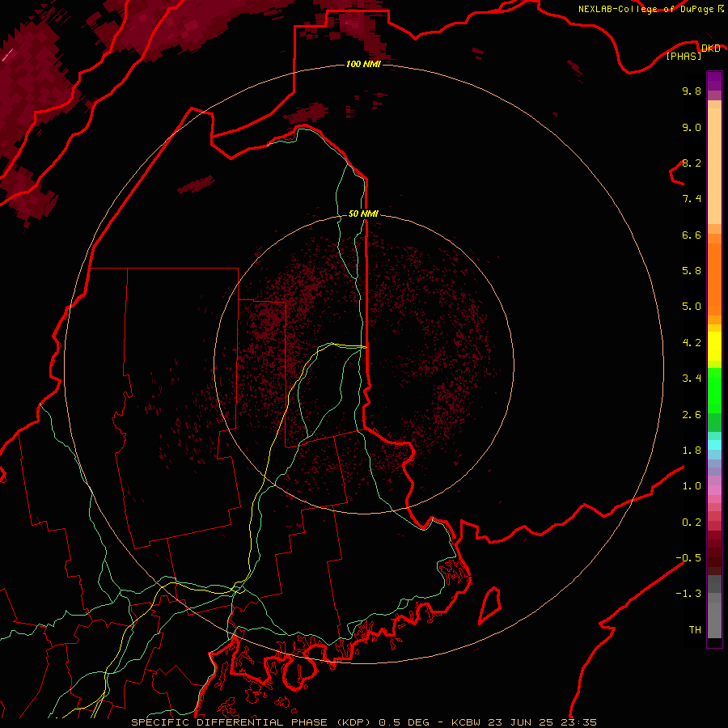Click the 2.6 scale value
Image resolution: width=728 pixels, height=728 pixels.
click(x=692, y=415)
